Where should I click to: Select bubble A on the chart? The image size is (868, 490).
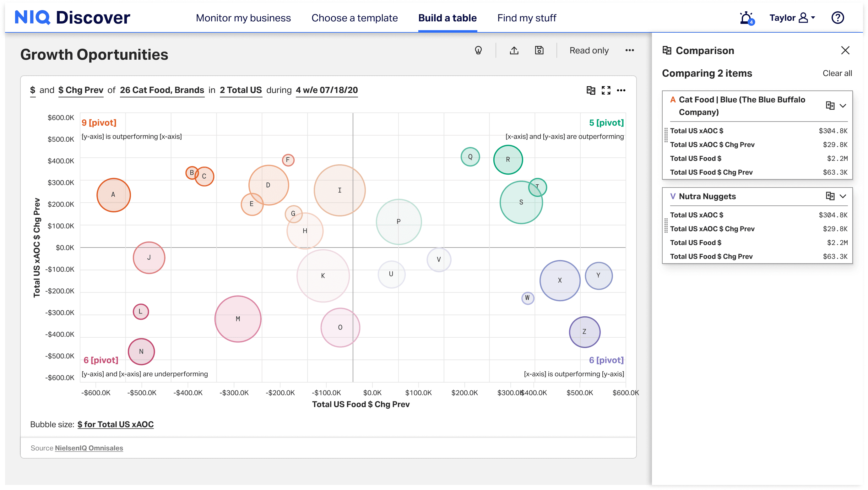pos(114,195)
